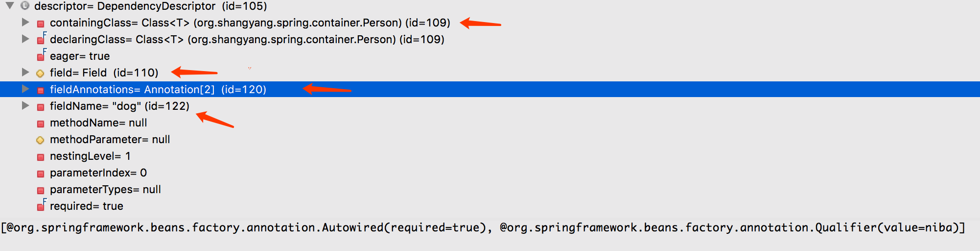Expand the containingClass variable node

coord(25,23)
